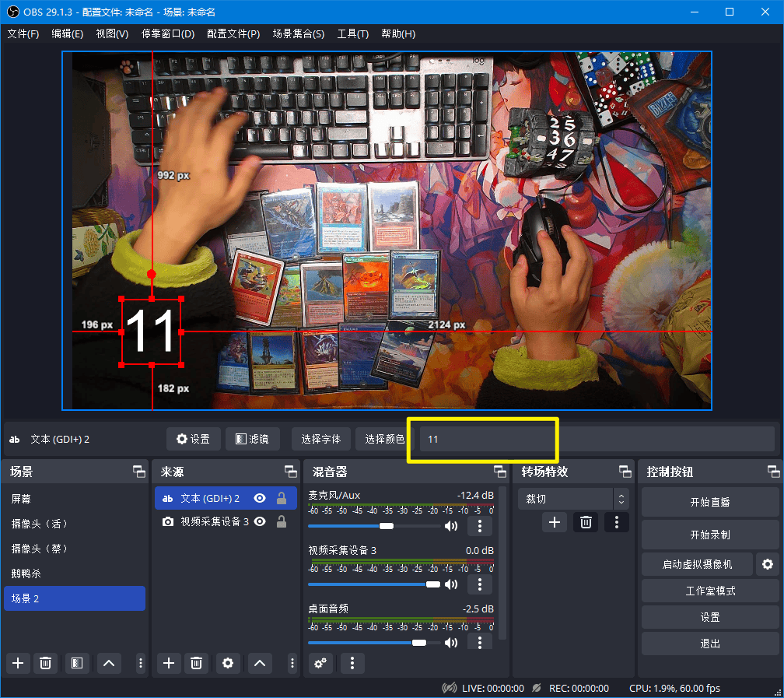Open 视频采集设备 3 audio options menu

(480, 584)
